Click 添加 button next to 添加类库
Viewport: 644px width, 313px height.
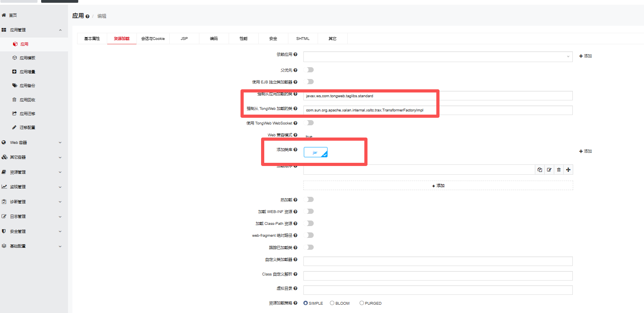[x=585, y=151]
